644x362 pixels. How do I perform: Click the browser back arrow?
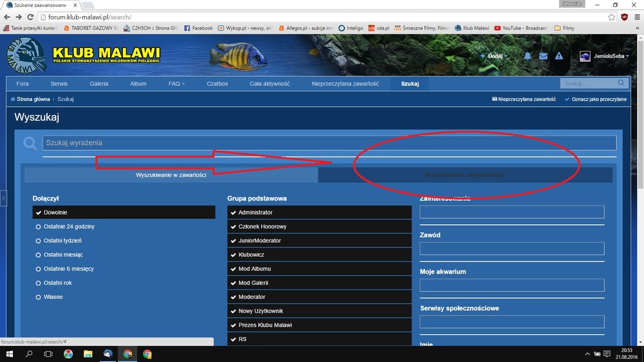point(7,17)
